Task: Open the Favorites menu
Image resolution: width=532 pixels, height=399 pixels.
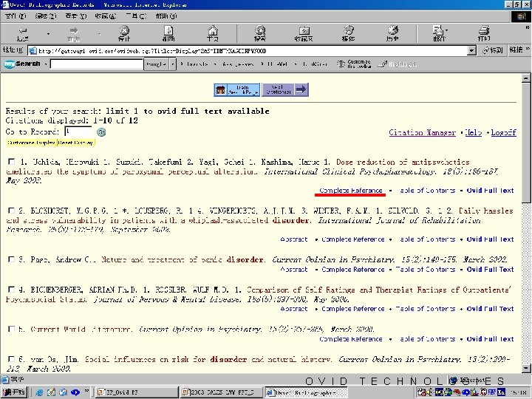Action: (106, 16)
